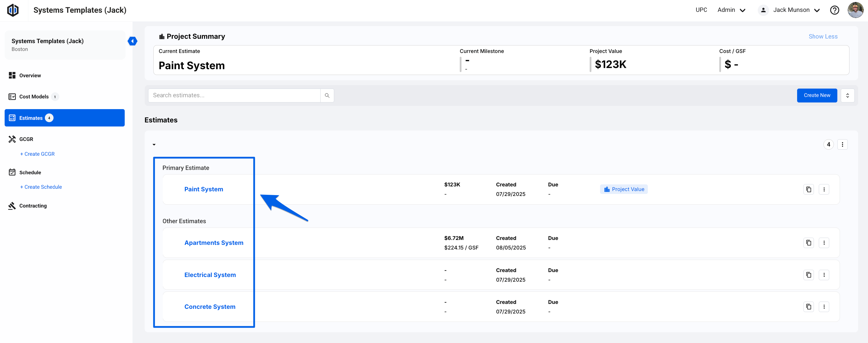The width and height of the screenshot is (868, 343).
Task: Open the Contracting section
Action: click(33, 206)
